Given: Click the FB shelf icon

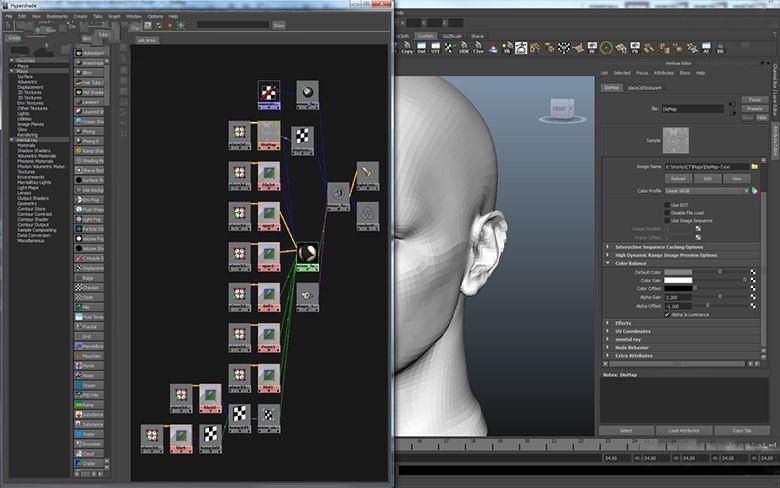Looking at the screenshot, I should point(635,48).
